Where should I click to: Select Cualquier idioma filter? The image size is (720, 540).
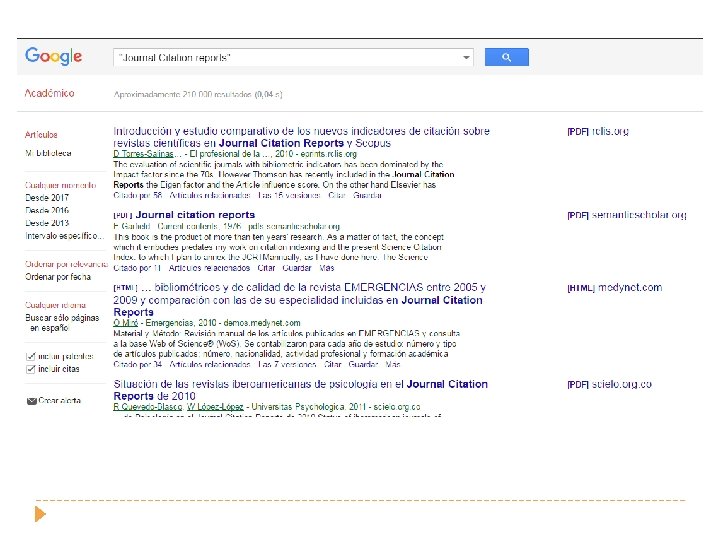pyautogui.click(x=56, y=305)
